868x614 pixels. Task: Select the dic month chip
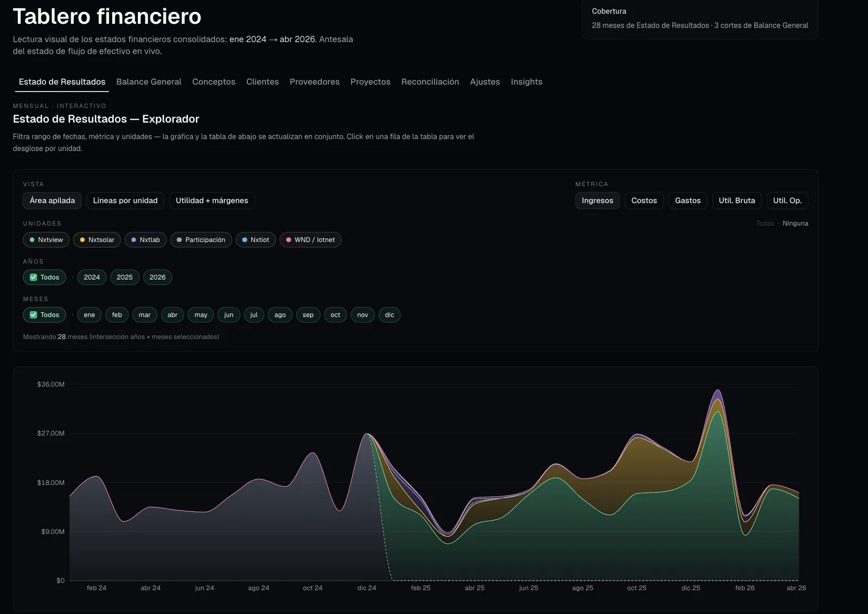tap(390, 315)
